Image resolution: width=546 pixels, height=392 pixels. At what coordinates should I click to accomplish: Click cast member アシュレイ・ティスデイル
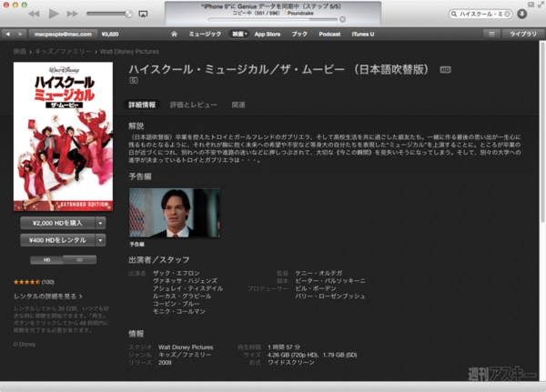[188, 288]
